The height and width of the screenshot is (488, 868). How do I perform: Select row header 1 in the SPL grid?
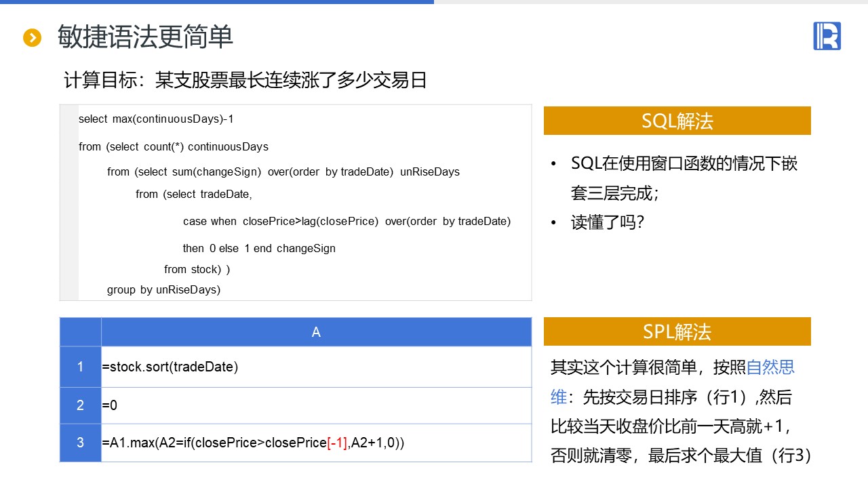[80, 367]
